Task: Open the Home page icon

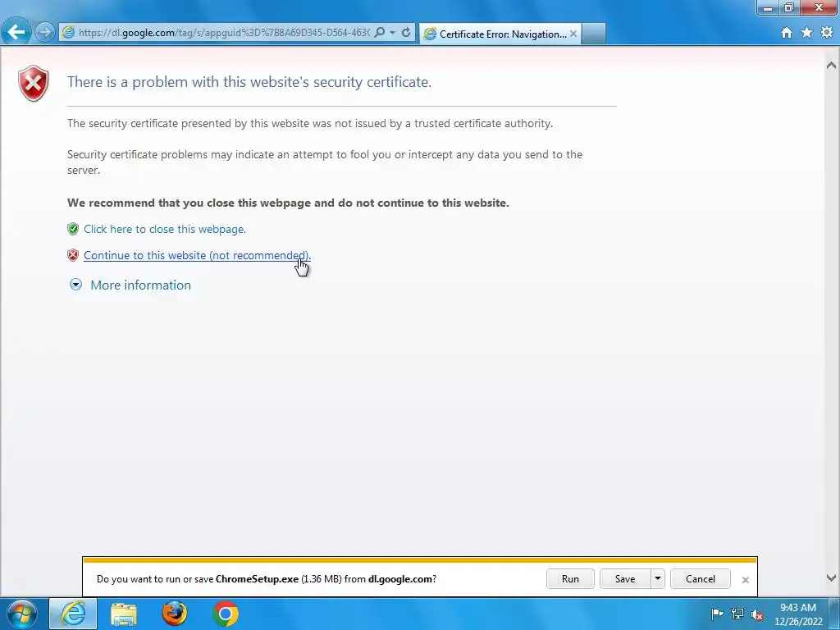Action: [787, 33]
